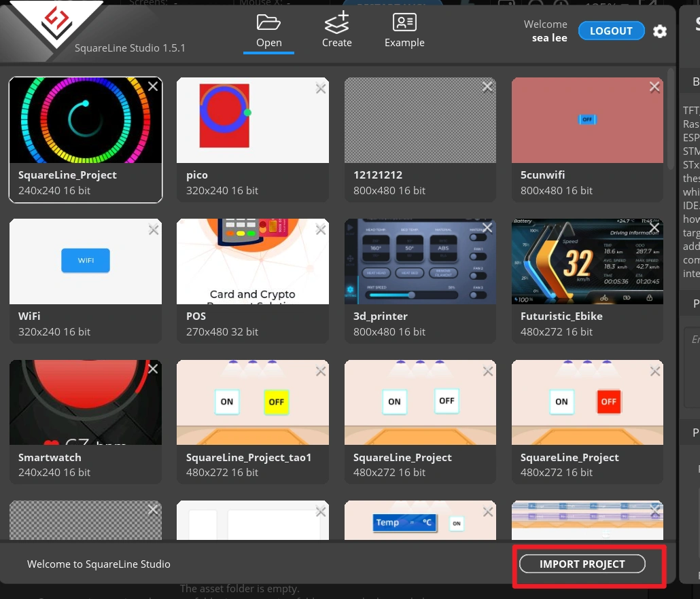The width and height of the screenshot is (700, 599).
Task: Select the 3d_printer project thumbnail
Action: [420, 261]
